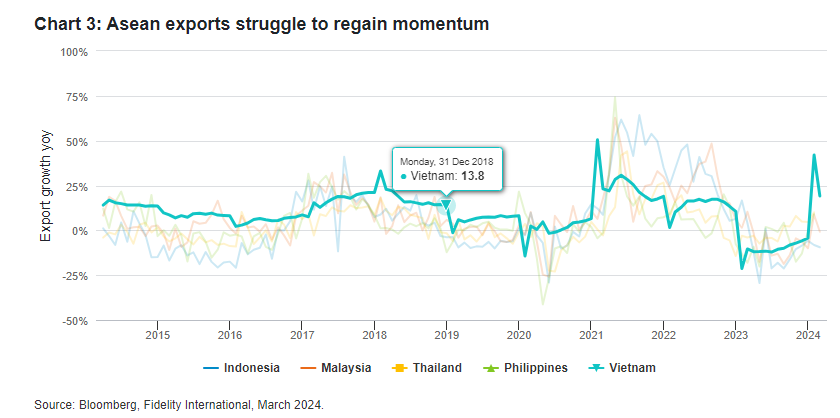Image resolution: width=840 pixels, height=418 pixels.
Task: Click the chart title 'Asean exports struggle'
Action: (261, 23)
